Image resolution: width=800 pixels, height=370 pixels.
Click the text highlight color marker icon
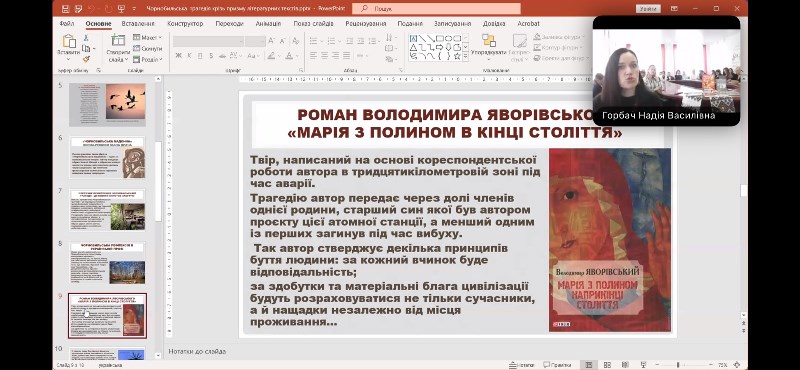click(271, 55)
